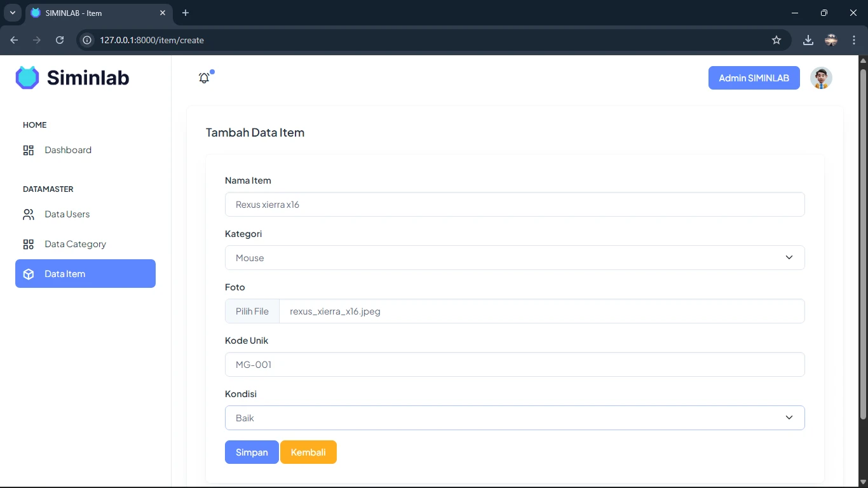This screenshot has height=488, width=868.
Task: Bookmark this page with the star icon
Action: (x=776, y=40)
